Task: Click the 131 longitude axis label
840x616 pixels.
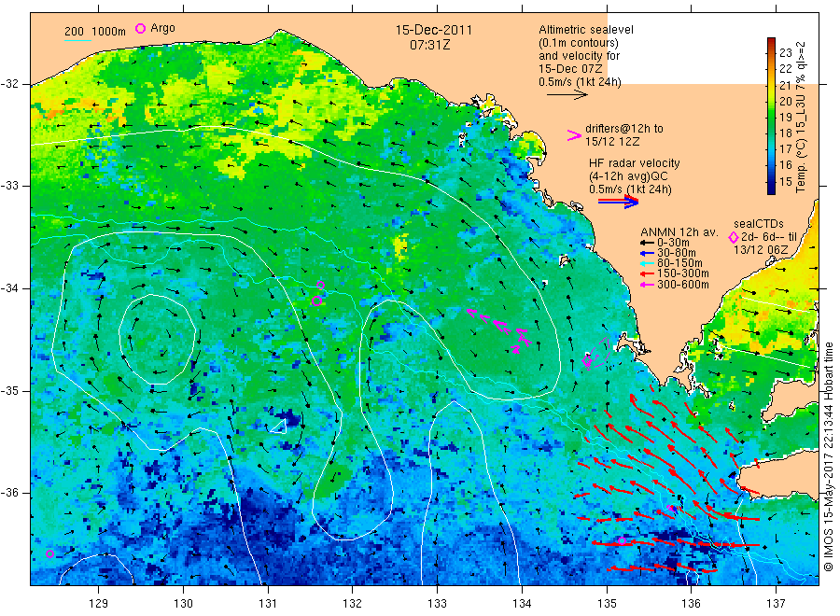Action: click(268, 603)
